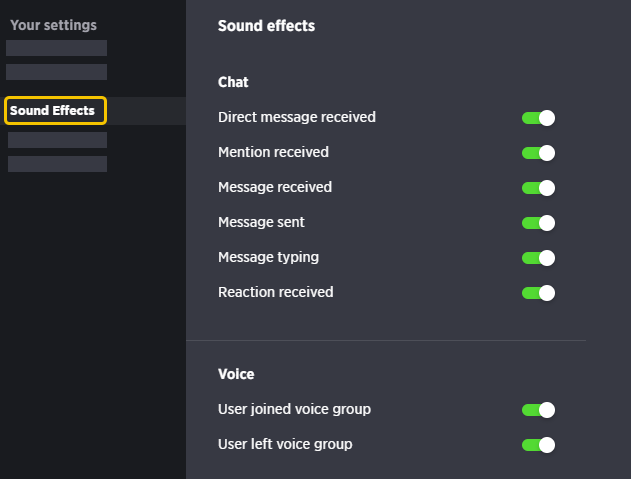Image resolution: width=631 pixels, height=479 pixels.
Task: Turn off Message received sound
Action: coord(538,188)
